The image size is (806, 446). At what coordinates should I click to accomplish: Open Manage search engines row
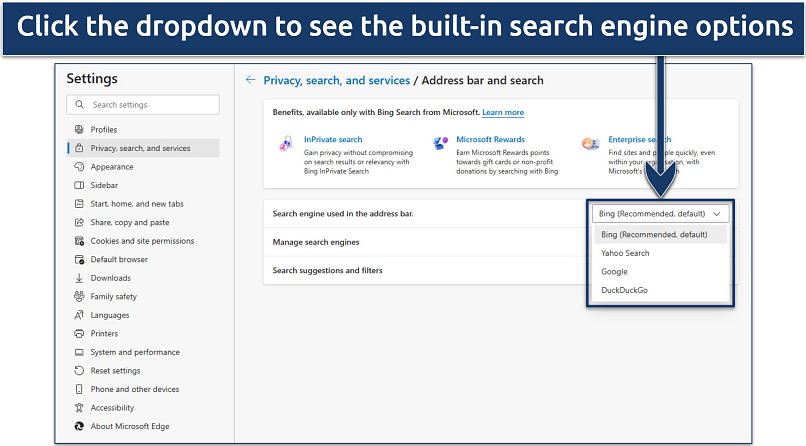coord(316,242)
